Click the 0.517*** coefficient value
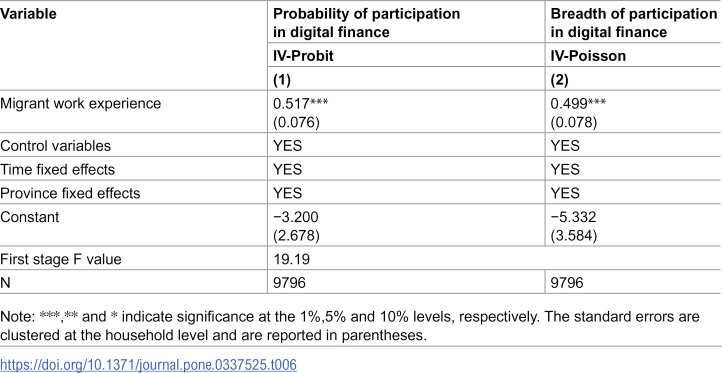The width and height of the screenshot is (722, 373). click(x=302, y=104)
